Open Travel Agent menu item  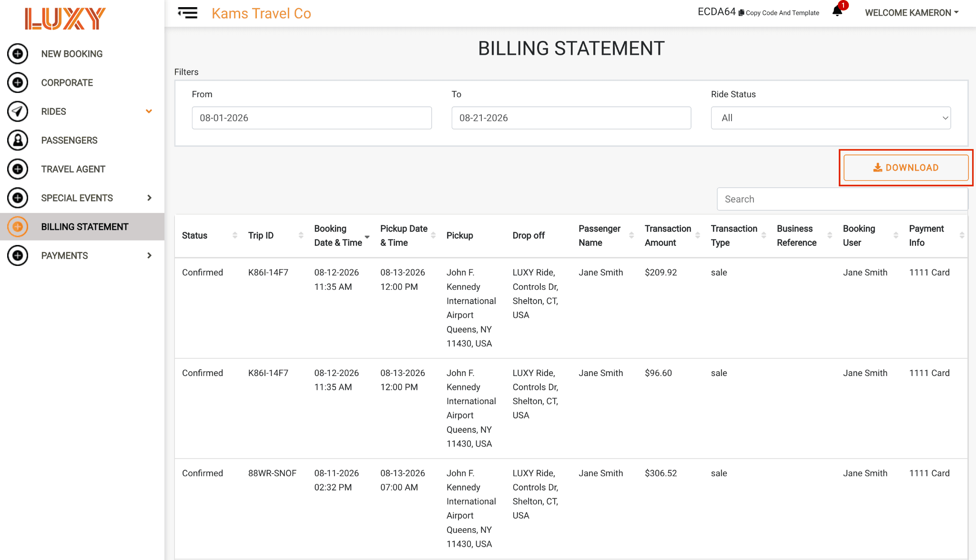73,169
